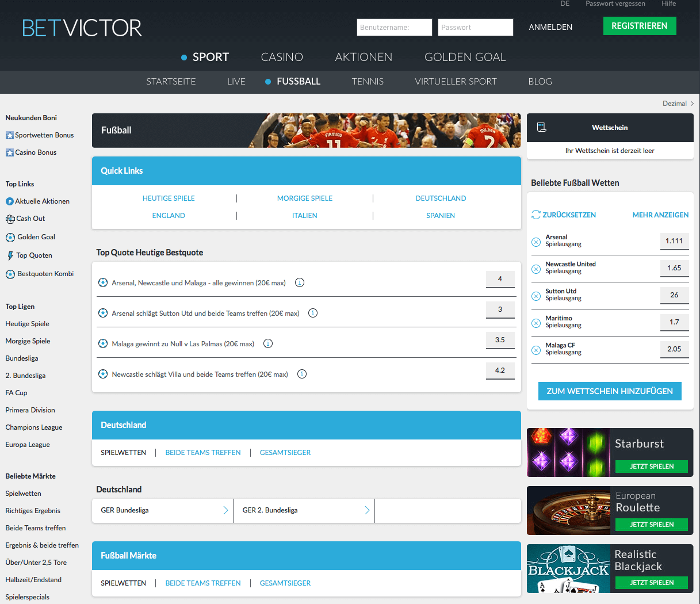Play Starburst via Jetzt Spielen

(652, 467)
